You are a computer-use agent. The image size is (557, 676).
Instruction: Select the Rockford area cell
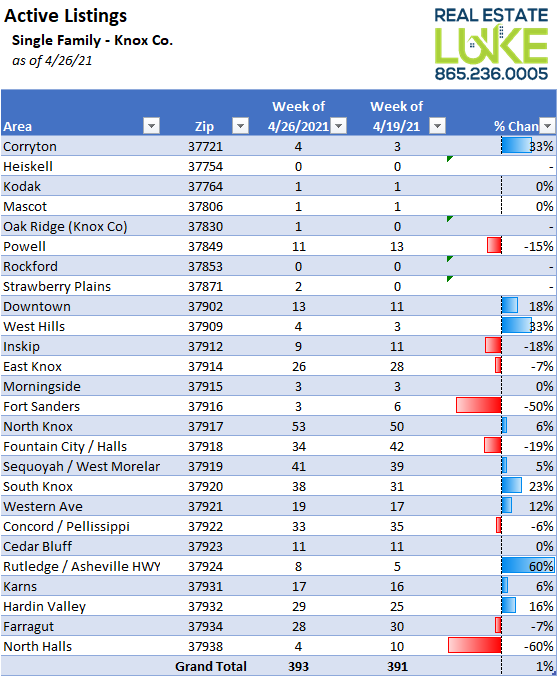[x=82, y=266]
